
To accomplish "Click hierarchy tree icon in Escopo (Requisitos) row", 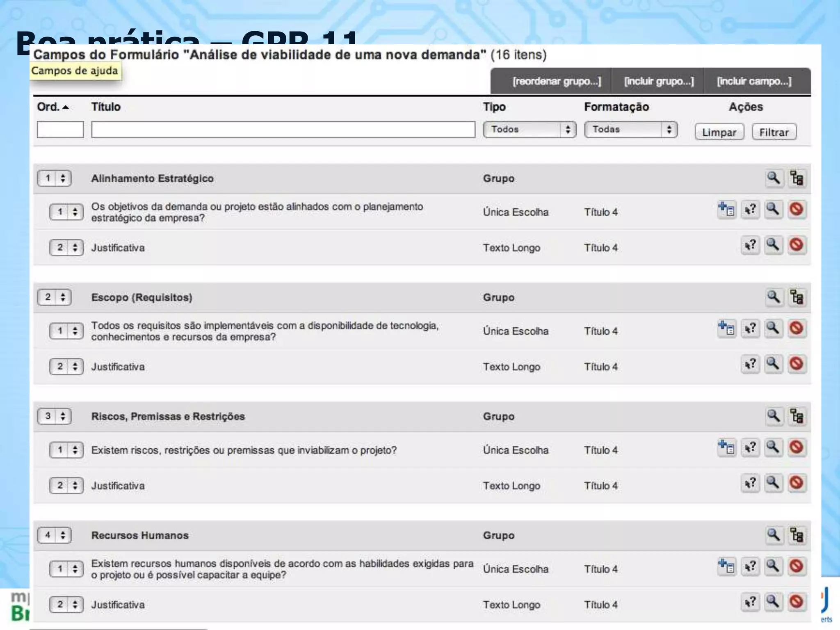I will pos(797,297).
